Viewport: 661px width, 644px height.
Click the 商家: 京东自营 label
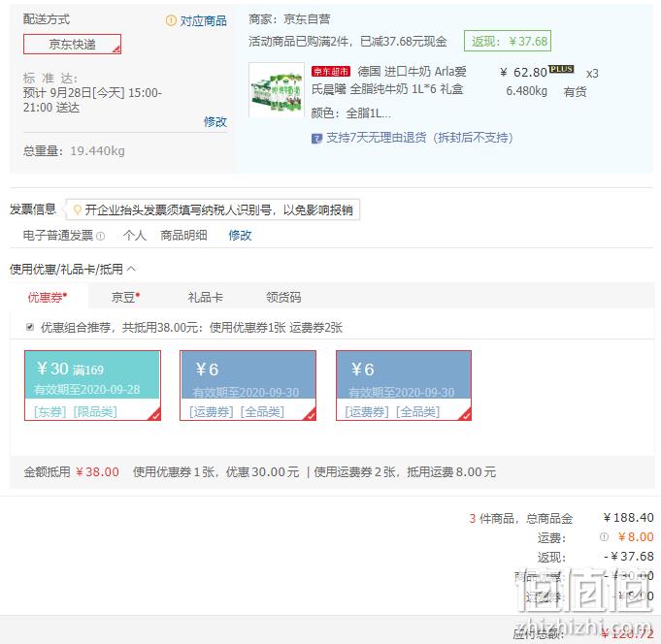click(x=289, y=19)
